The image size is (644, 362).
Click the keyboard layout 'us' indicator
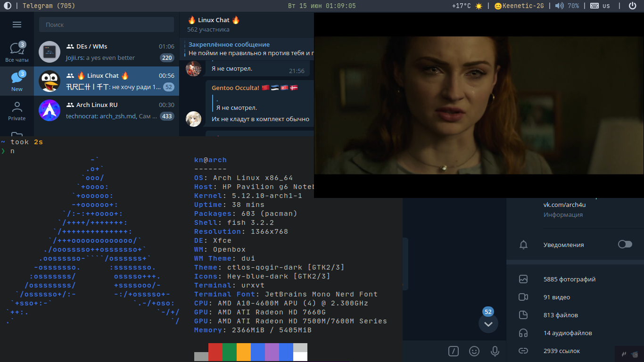click(x=600, y=6)
